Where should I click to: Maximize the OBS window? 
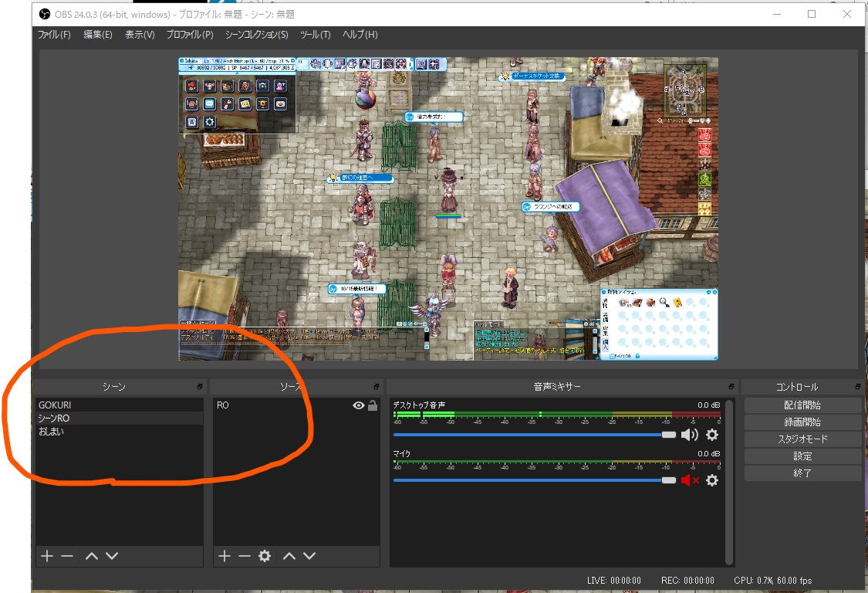(x=812, y=14)
